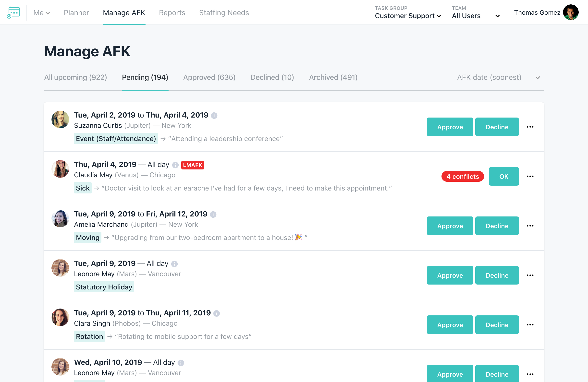Open three-dot menu for Clara Singh request
588x382 pixels.
coord(530,325)
